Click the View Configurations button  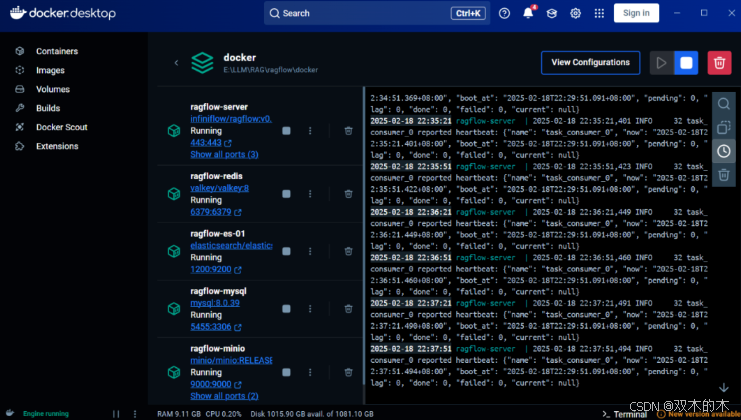coord(590,62)
